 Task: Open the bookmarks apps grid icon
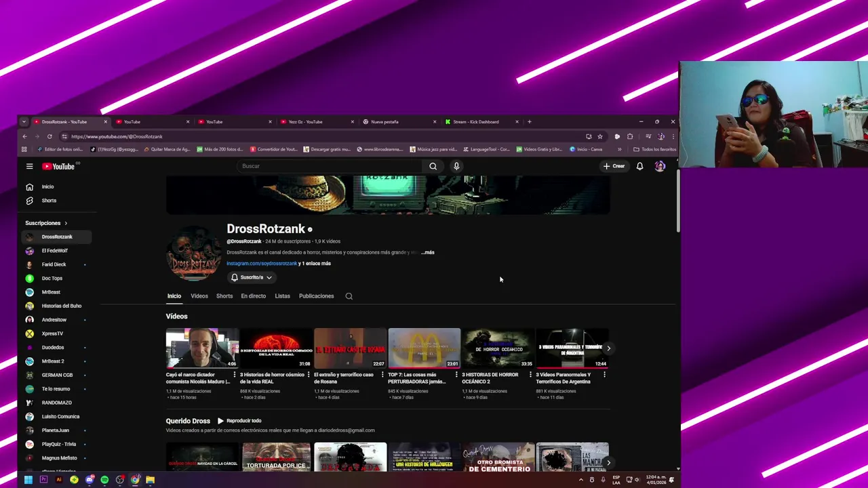click(x=24, y=149)
